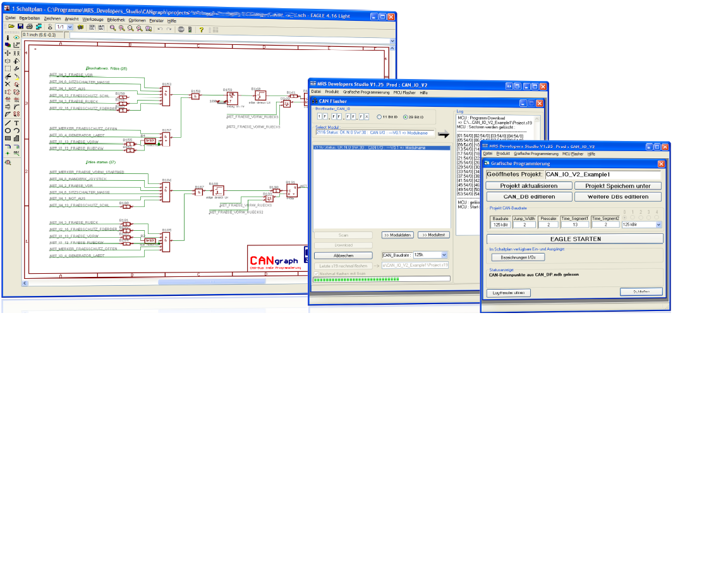Screen dimensions: 728x583
Task: Select the ERC check tool
Action: click(8, 162)
